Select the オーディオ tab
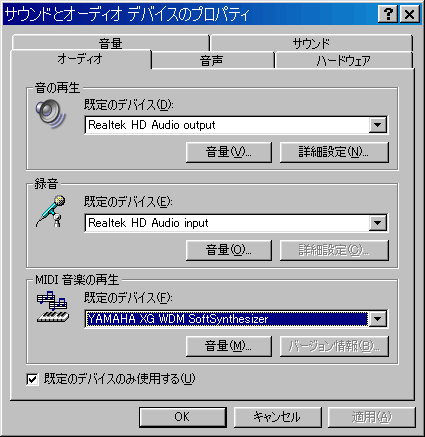Viewport: 425px width, 437px height. 80,59
